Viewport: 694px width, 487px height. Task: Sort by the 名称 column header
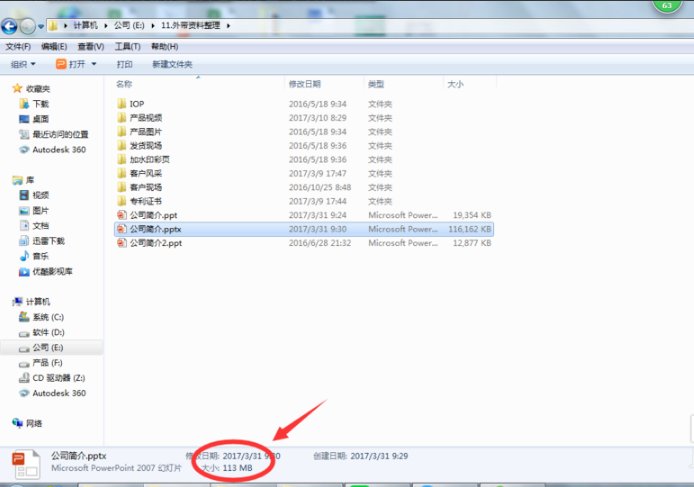coord(124,84)
